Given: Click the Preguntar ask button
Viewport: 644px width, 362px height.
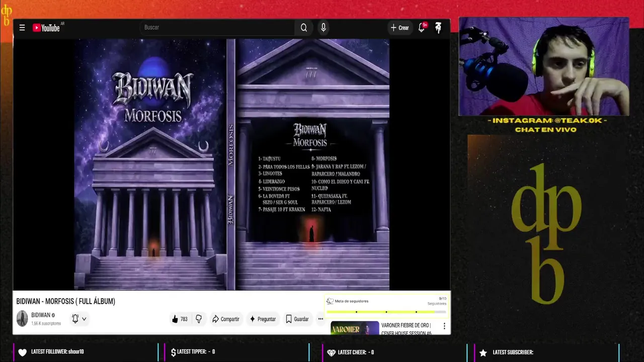Looking at the screenshot, I should [263, 319].
